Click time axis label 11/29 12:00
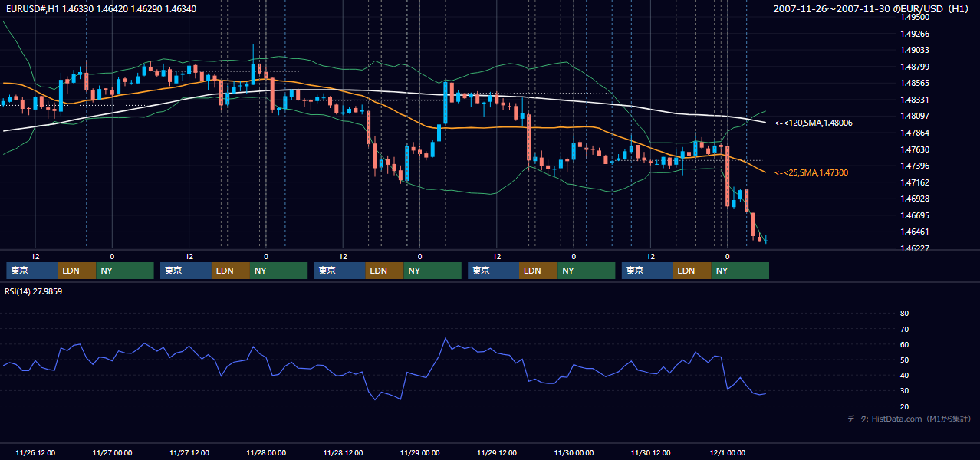This screenshot has height=460, width=980. click(497, 452)
